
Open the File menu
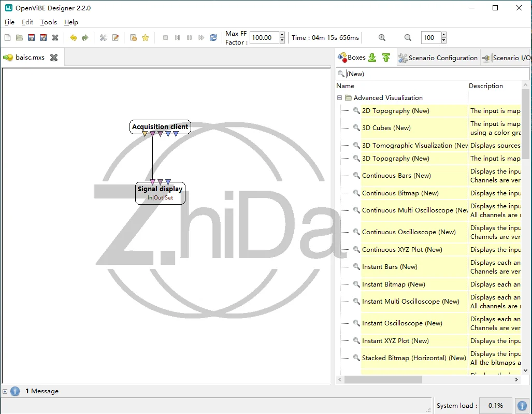click(x=9, y=22)
